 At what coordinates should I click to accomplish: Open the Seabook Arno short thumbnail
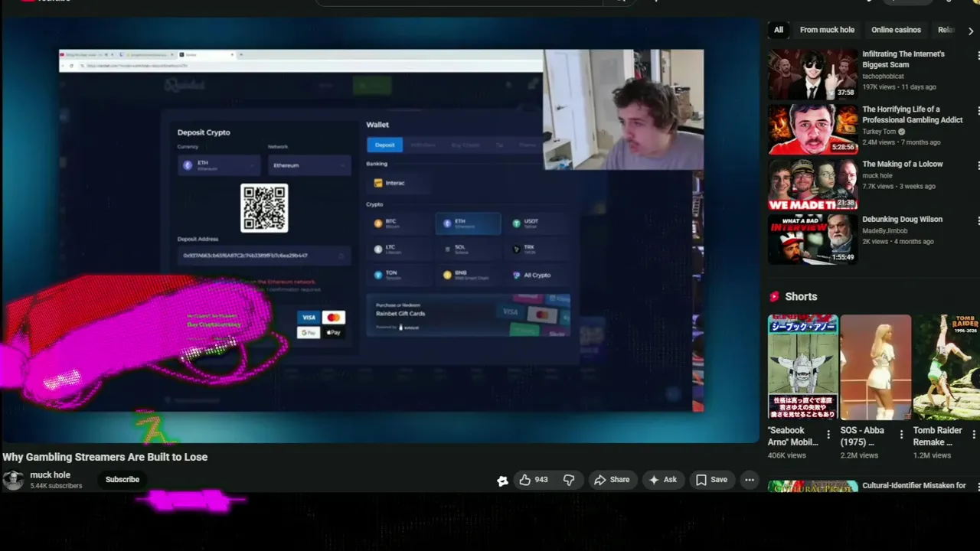click(802, 367)
